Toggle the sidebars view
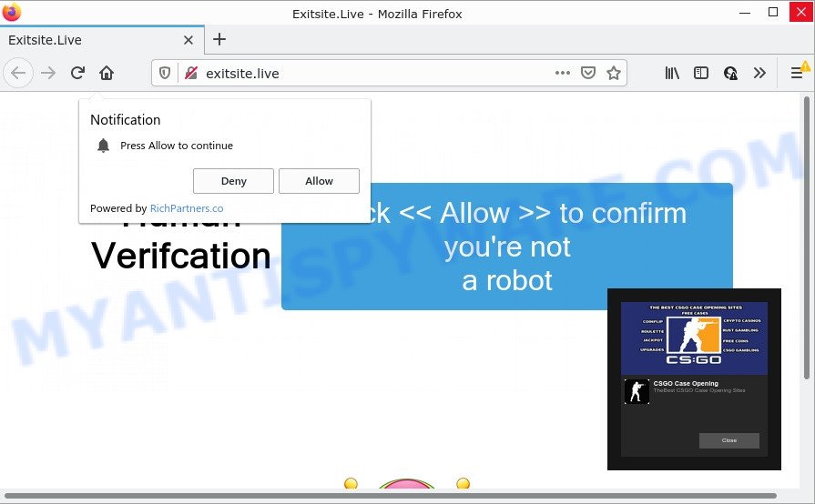Screen dimensions: 815x504 [700, 73]
